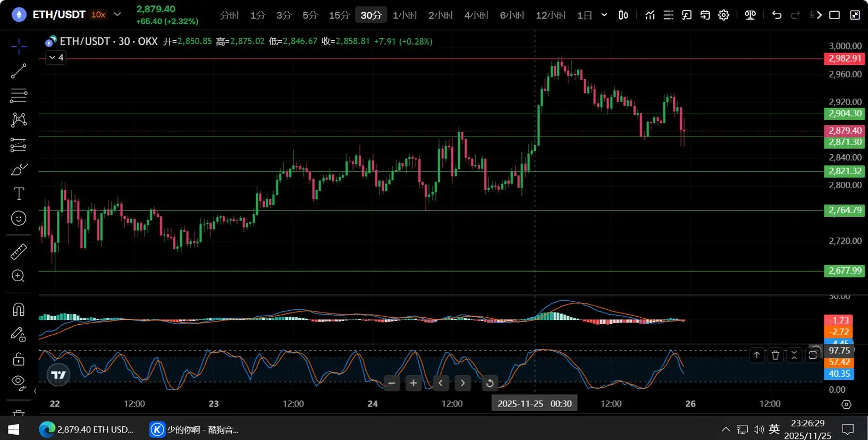Select the 30分 timeframe
The height and width of the screenshot is (440, 868).
371,15
